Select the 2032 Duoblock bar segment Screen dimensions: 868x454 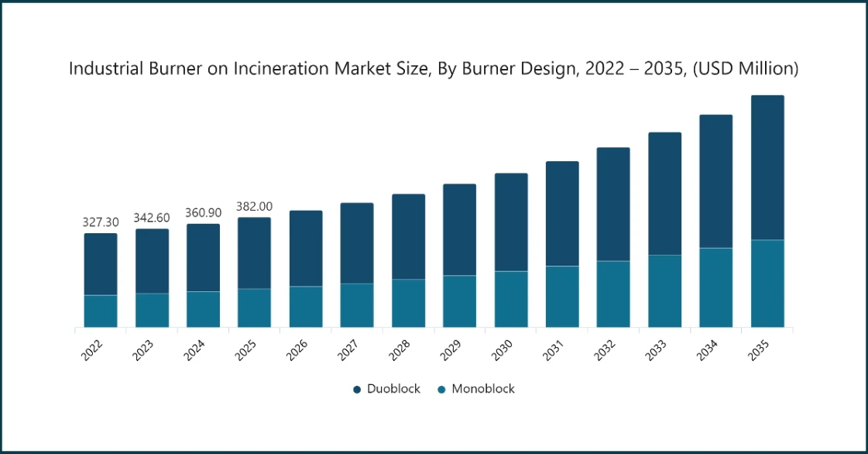click(x=613, y=205)
